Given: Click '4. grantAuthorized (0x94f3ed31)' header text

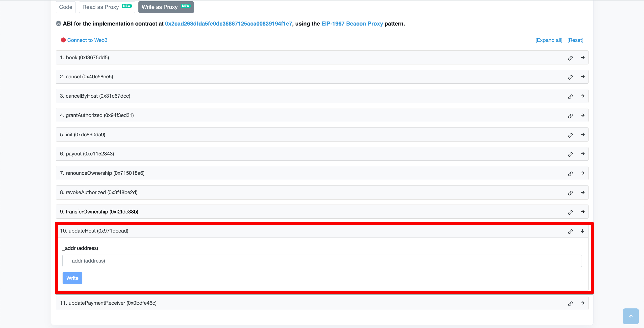Looking at the screenshot, I should click(97, 115).
